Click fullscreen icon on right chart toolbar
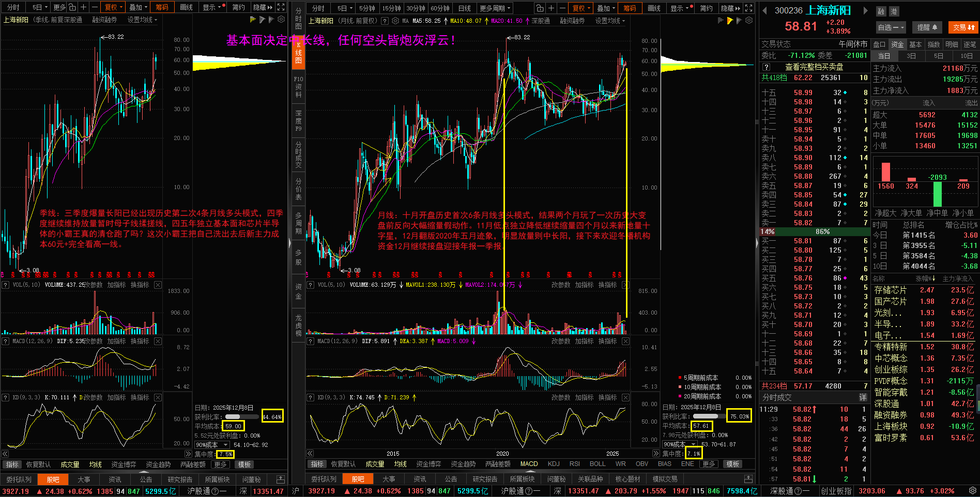 [x=748, y=8]
